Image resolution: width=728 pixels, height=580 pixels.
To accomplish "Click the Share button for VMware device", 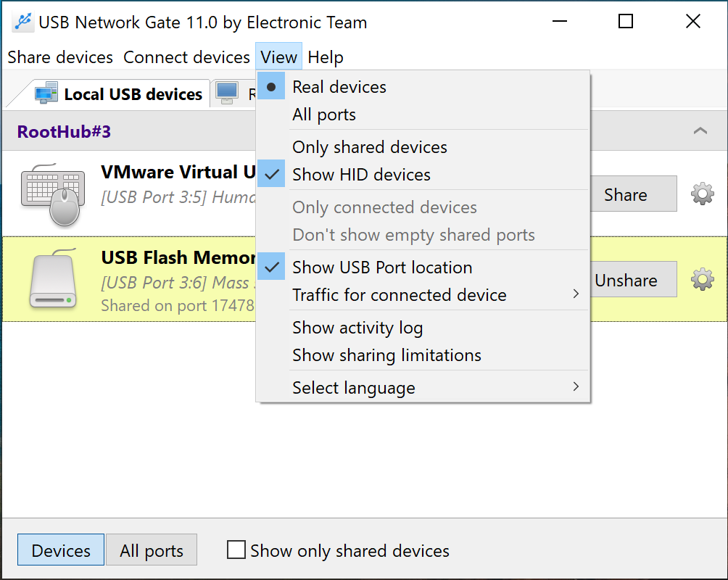I will coord(626,194).
